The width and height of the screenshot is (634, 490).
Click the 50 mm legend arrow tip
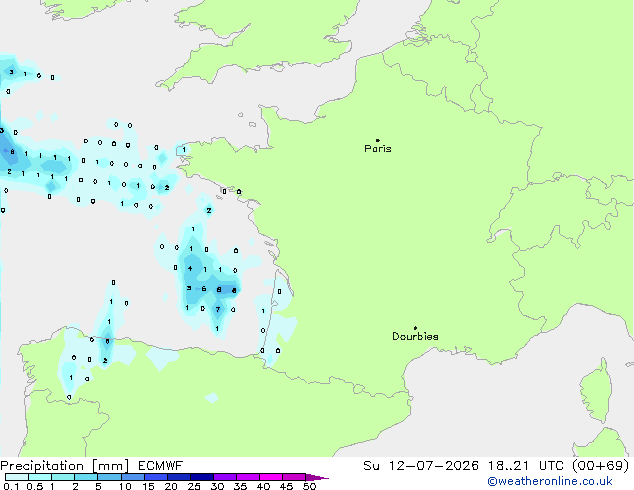tap(317, 477)
